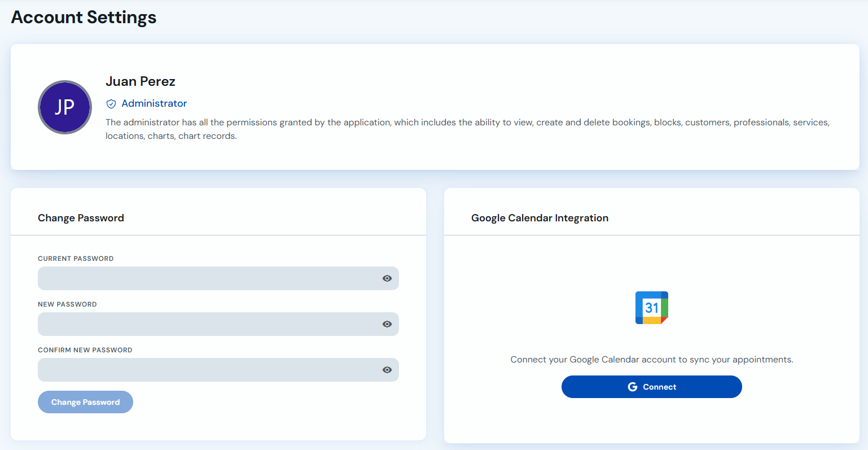The image size is (868, 450).
Task: Click the Google Calendar logo
Action: (652, 308)
